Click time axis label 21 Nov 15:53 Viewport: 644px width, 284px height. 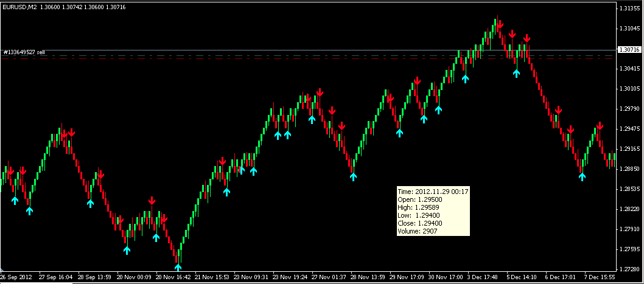click(x=212, y=277)
